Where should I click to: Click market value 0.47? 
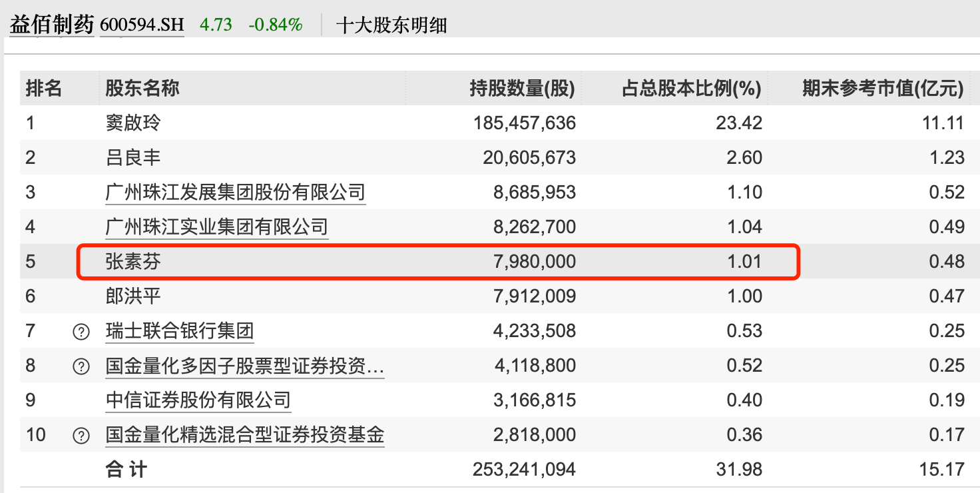coord(947,296)
